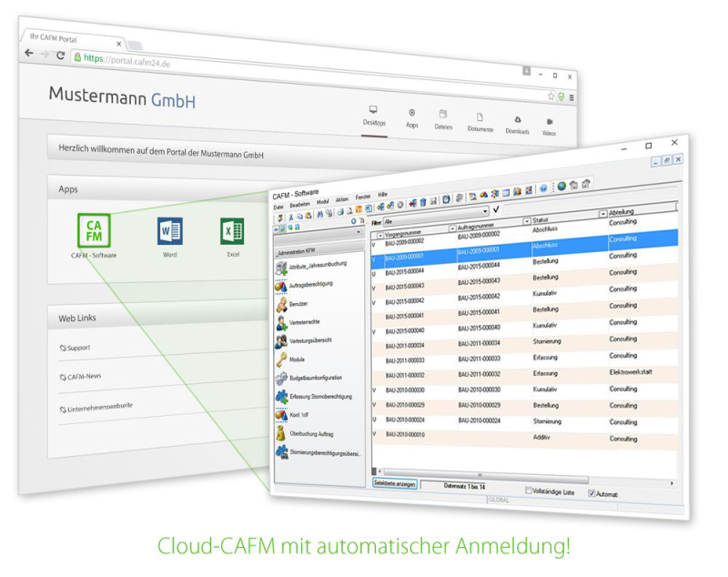728x577 pixels.
Task: Click the Mustermann GmbH portal title
Action: (x=122, y=96)
